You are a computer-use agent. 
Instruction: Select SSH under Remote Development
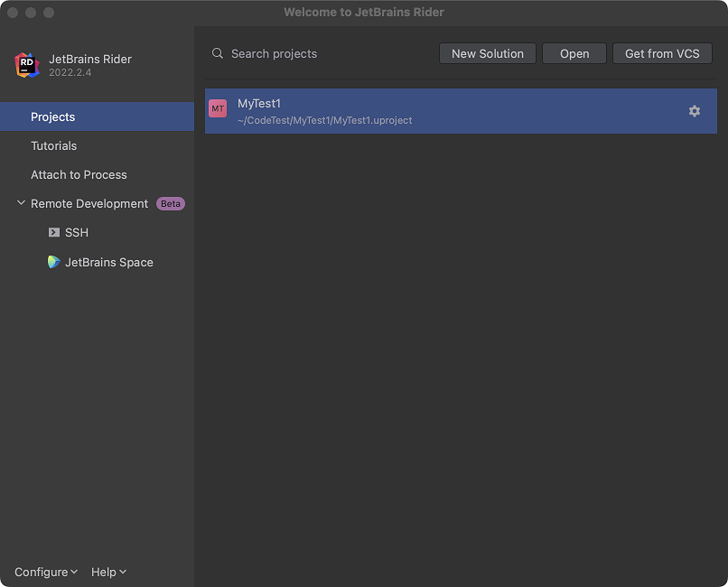[77, 232]
